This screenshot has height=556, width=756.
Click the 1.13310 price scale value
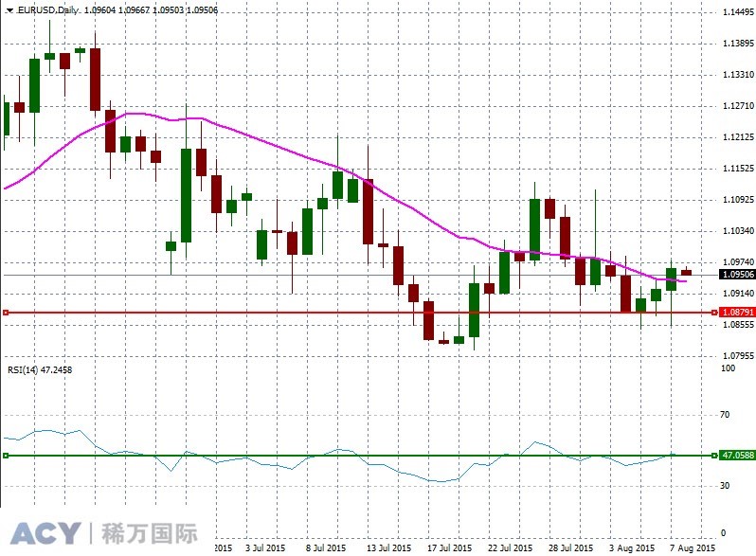(x=738, y=75)
